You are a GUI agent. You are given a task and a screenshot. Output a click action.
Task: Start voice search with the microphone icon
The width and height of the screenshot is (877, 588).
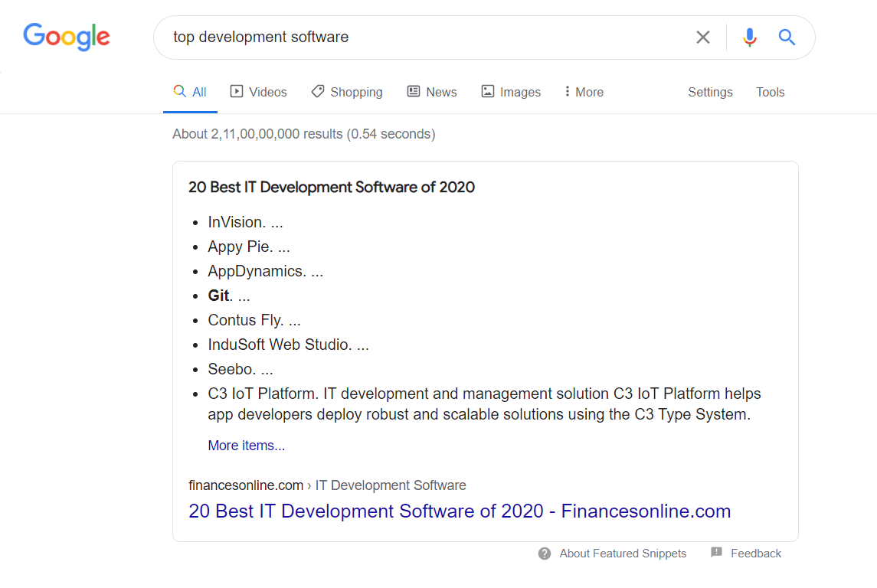750,38
